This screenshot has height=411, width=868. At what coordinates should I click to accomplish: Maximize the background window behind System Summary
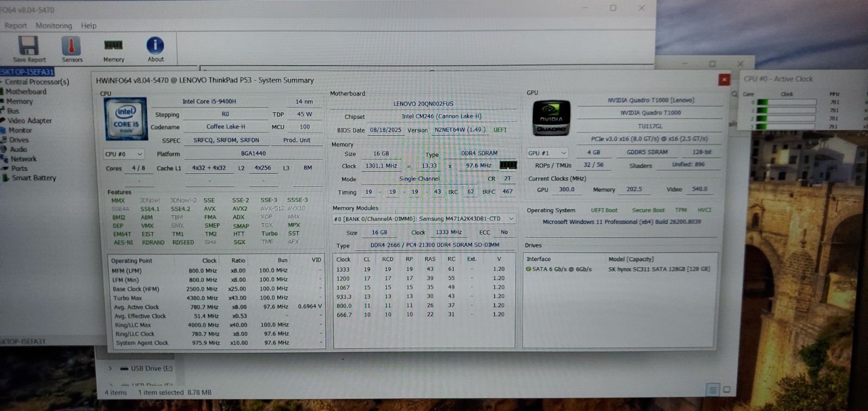point(712,64)
